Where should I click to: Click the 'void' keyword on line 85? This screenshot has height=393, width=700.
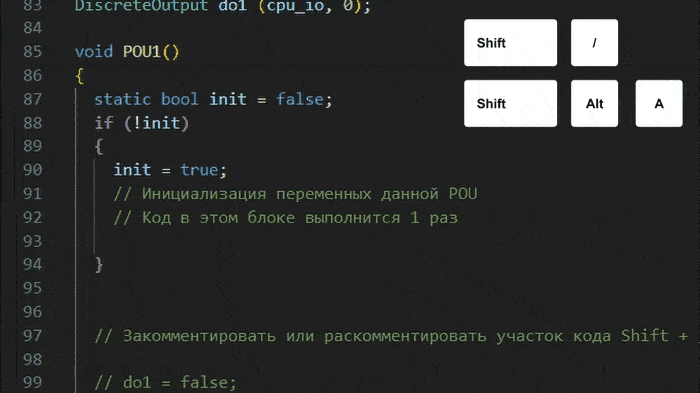pos(94,52)
